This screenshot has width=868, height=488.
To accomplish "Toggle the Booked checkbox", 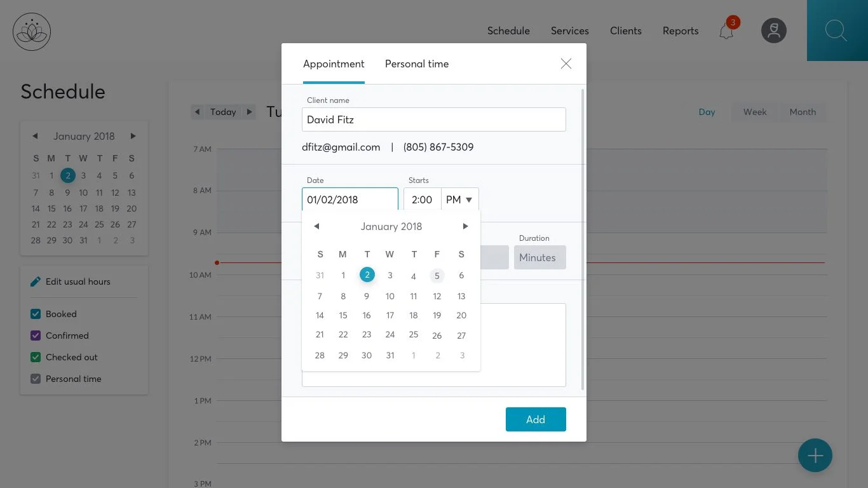I will click(x=36, y=314).
